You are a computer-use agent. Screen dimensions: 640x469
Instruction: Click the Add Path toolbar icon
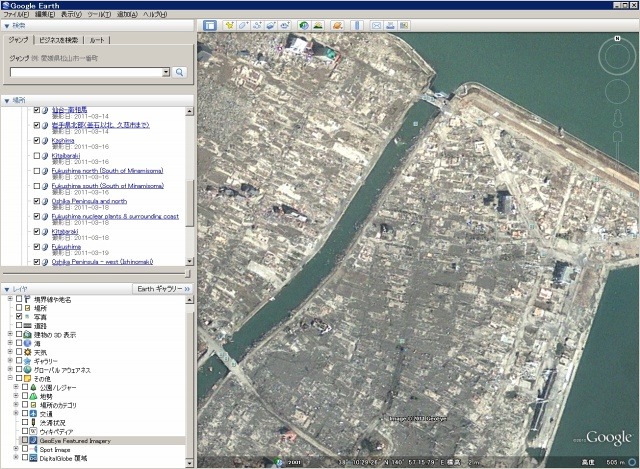coord(257,25)
